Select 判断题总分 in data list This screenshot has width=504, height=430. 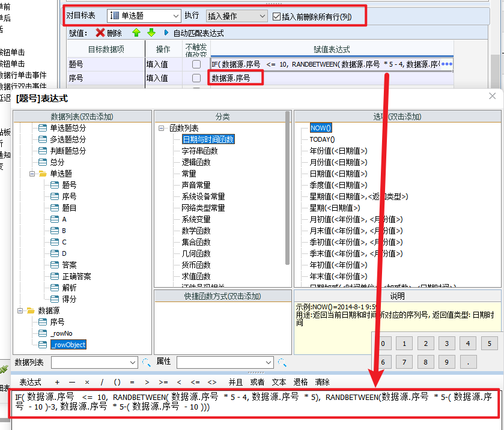(68, 151)
